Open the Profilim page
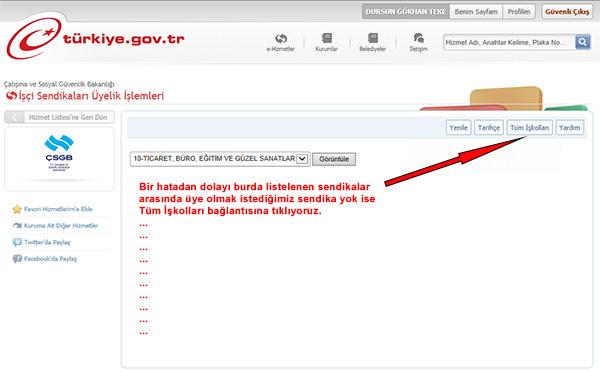The height and width of the screenshot is (372, 600). click(x=519, y=11)
